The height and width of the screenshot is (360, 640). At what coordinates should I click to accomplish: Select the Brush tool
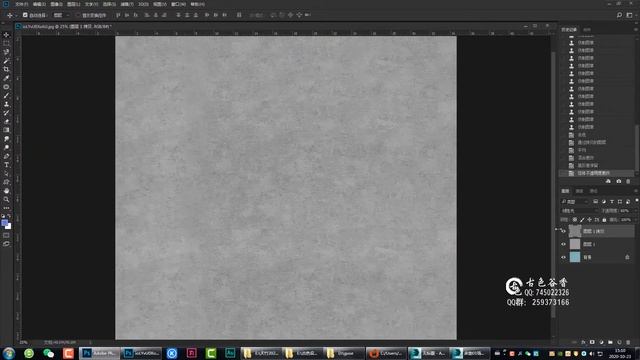click(6, 96)
